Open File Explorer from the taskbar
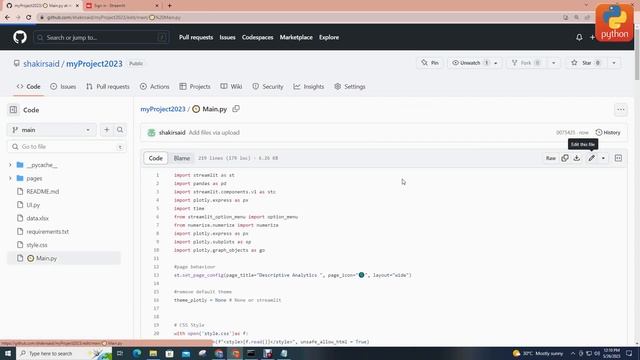640x360 pixels. click(153, 353)
